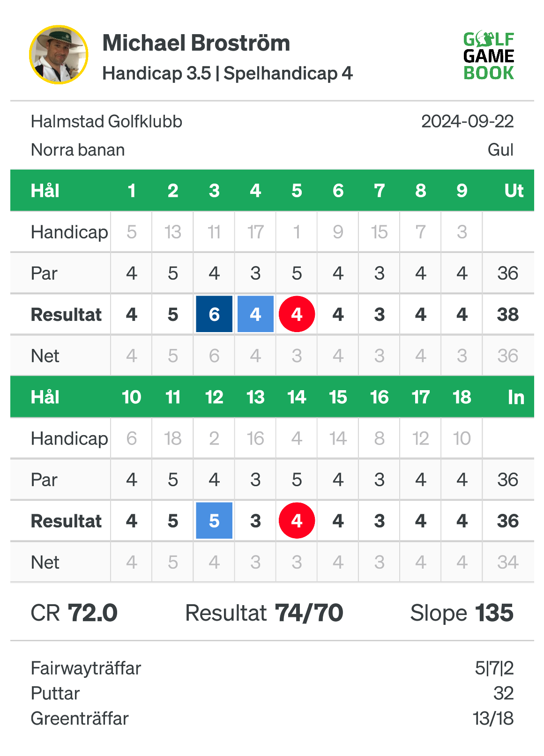Click the date 2024-09-22
Screen dimensions: 544x756
[467, 122]
